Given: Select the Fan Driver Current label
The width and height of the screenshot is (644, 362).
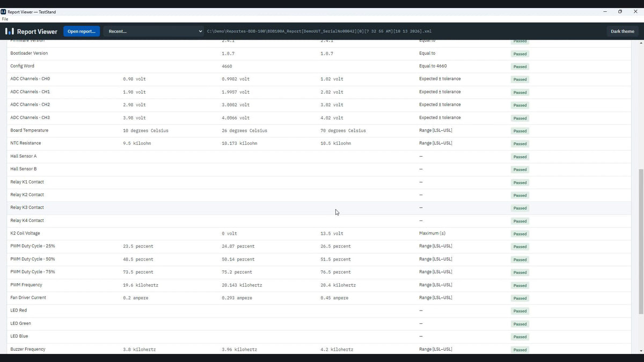Looking at the screenshot, I should pyautogui.click(x=28, y=298).
